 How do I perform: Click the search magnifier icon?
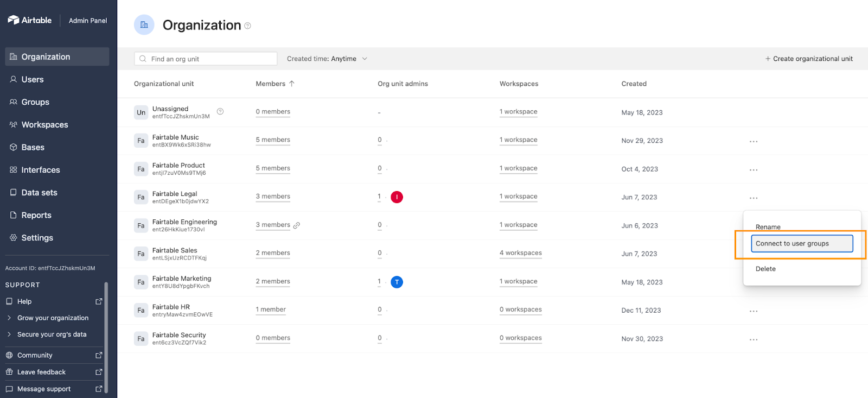(x=143, y=59)
